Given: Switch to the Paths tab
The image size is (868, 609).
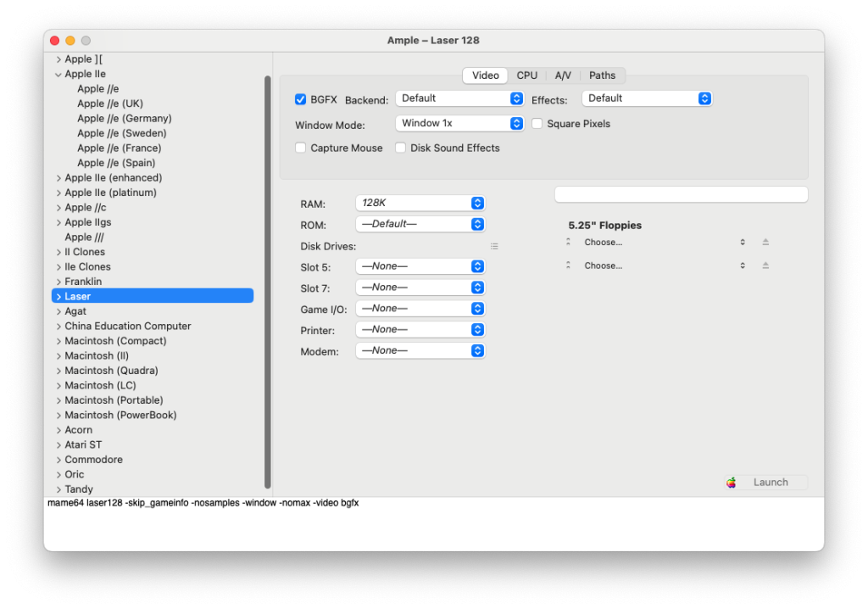Looking at the screenshot, I should click(602, 75).
